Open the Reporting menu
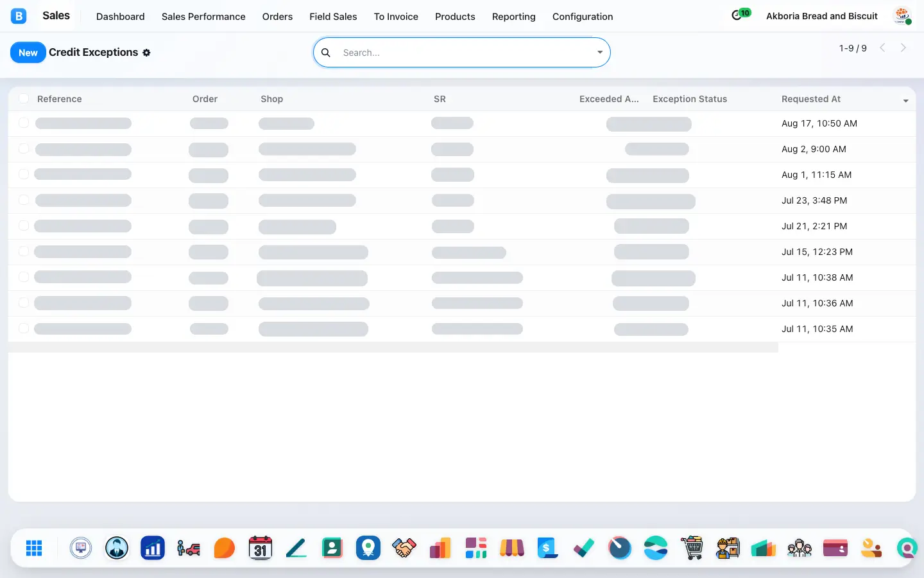The height and width of the screenshot is (578, 924). pos(513,17)
